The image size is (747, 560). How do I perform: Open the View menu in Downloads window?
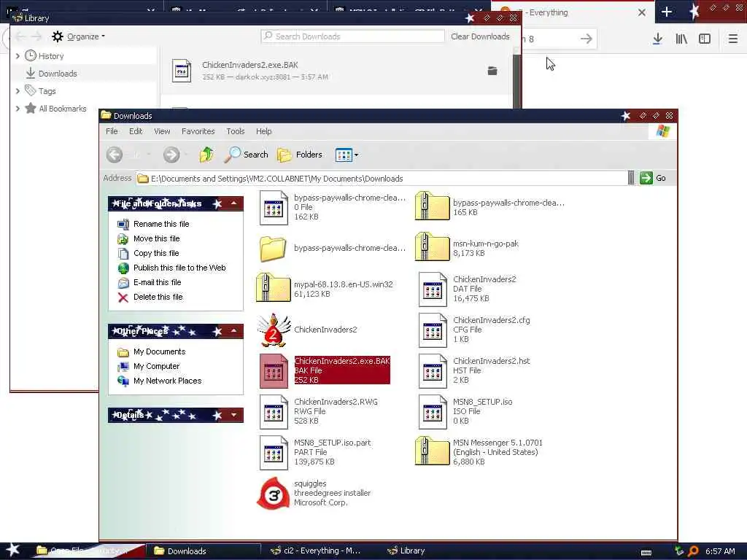(x=162, y=131)
